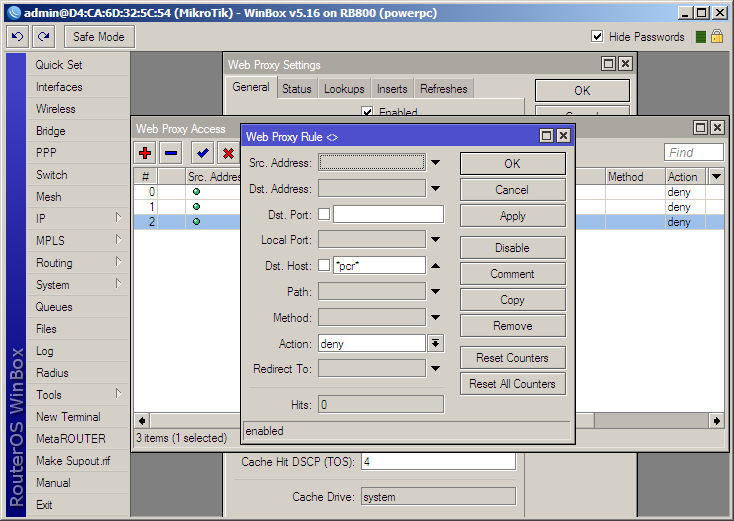The width and height of the screenshot is (734, 521).
Task: Switch to the Lookups tab
Action: pyautogui.click(x=344, y=89)
